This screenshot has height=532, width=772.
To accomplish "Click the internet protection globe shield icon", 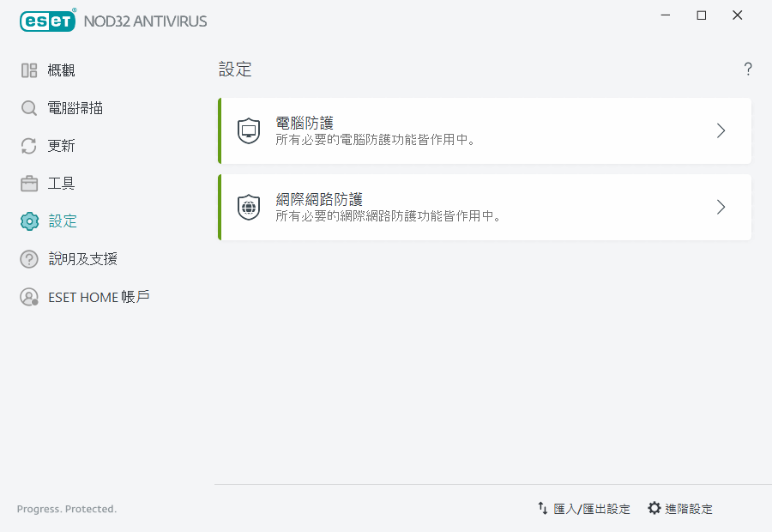I will click(249, 207).
